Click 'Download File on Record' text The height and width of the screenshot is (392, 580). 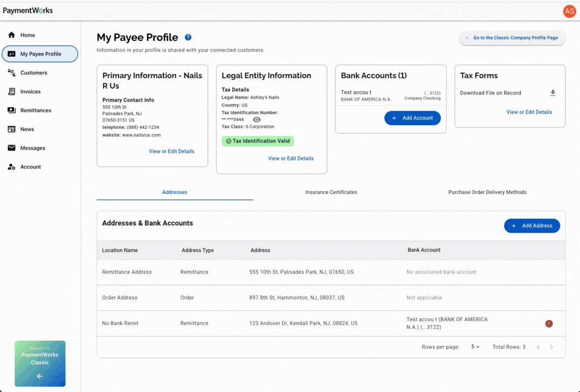tap(490, 93)
